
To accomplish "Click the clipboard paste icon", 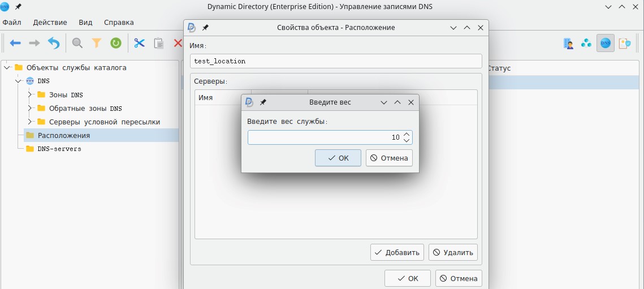I will (x=159, y=43).
